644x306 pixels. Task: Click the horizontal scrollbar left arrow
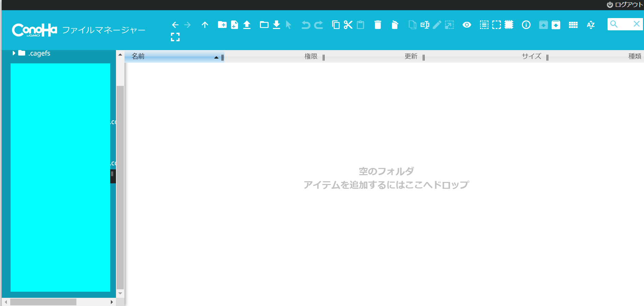6,302
